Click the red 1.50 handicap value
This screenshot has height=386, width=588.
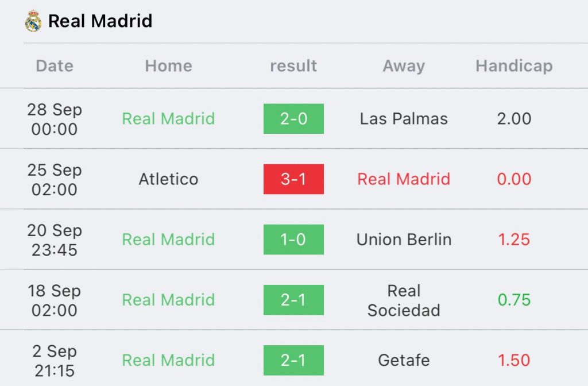514,360
